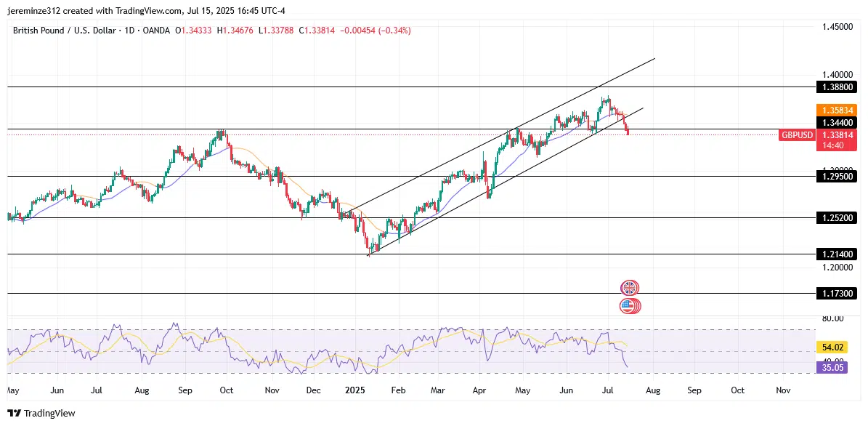868x426 pixels.
Task: Click the 1.45000 price scale label
Action: pos(836,27)
